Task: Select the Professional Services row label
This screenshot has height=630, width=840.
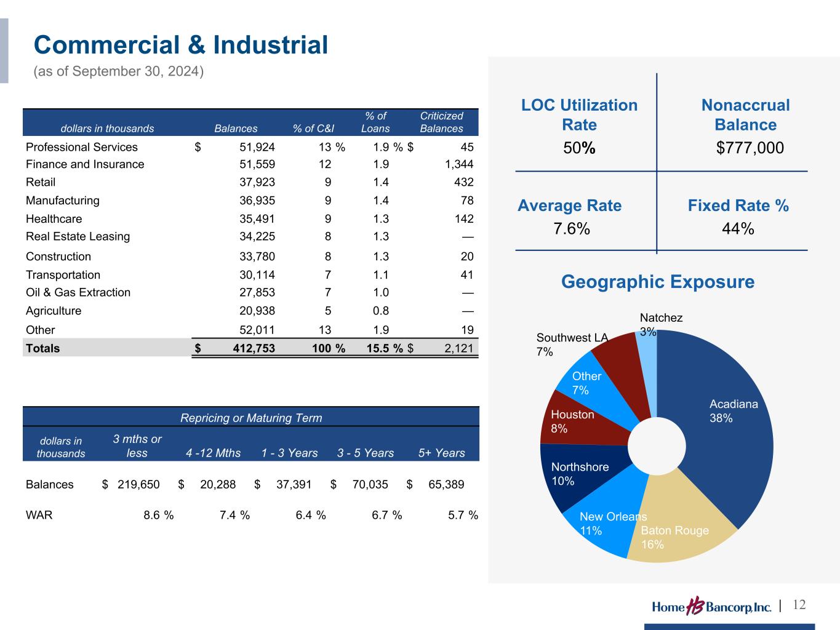Action: [82, 147]
